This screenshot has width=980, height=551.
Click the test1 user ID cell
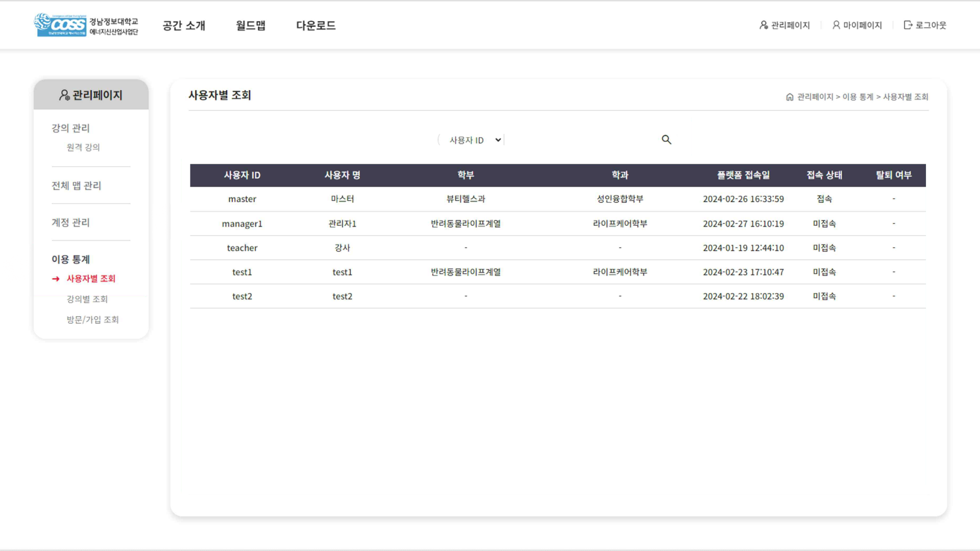[242, 272]
